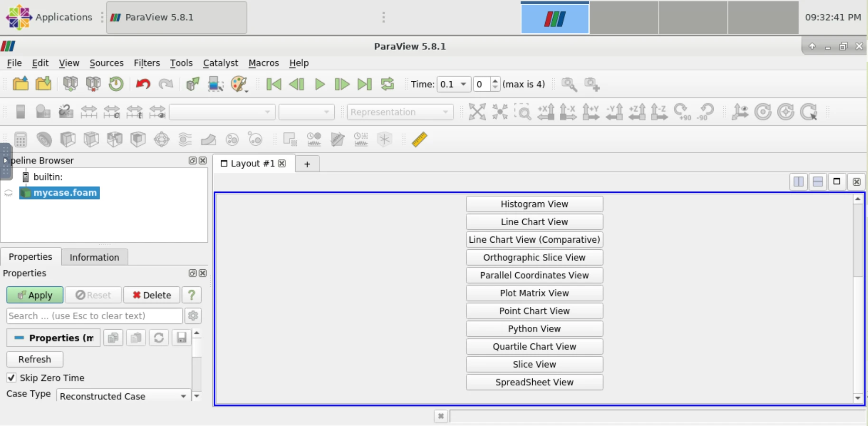Open the Macros menu
Image resolution: width=868 pixels, height=426 pixels.
click(264, 63)
